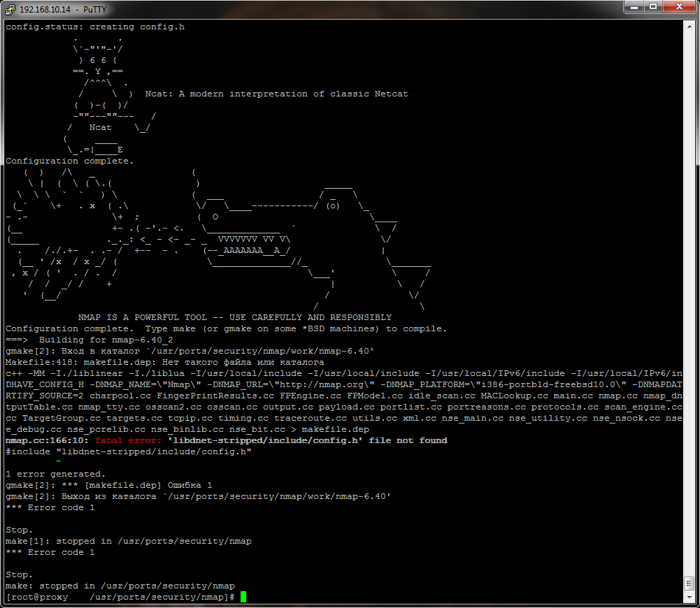Minimize the PuTTY window
This screenshot has width=700, height=608.
pyautogui.click(x=634, y=7)
